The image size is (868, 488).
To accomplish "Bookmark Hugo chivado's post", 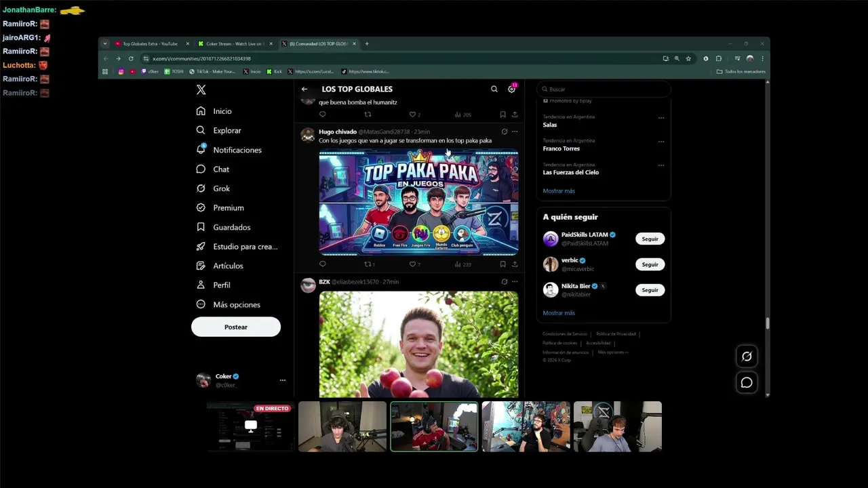I will [502, 264].
